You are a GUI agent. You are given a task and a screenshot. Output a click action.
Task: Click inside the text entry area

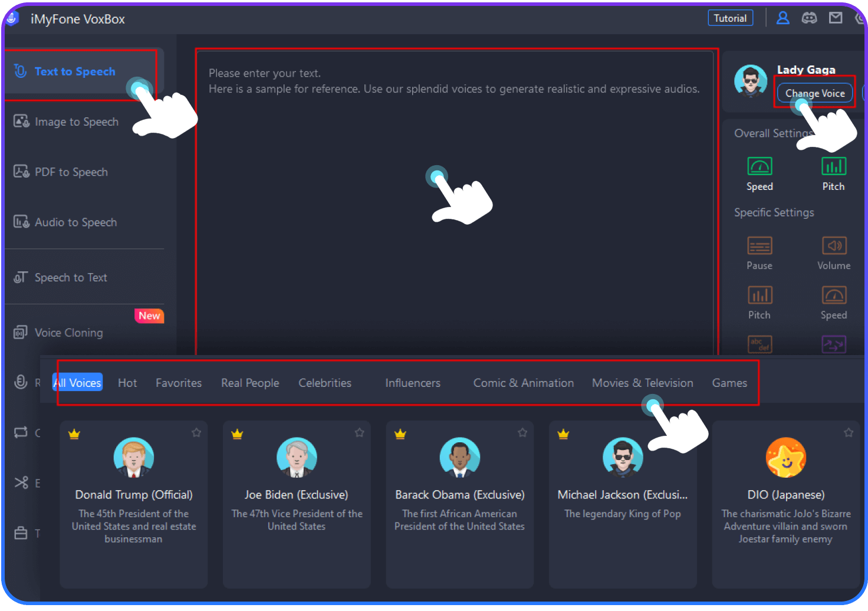coord(455,203)
